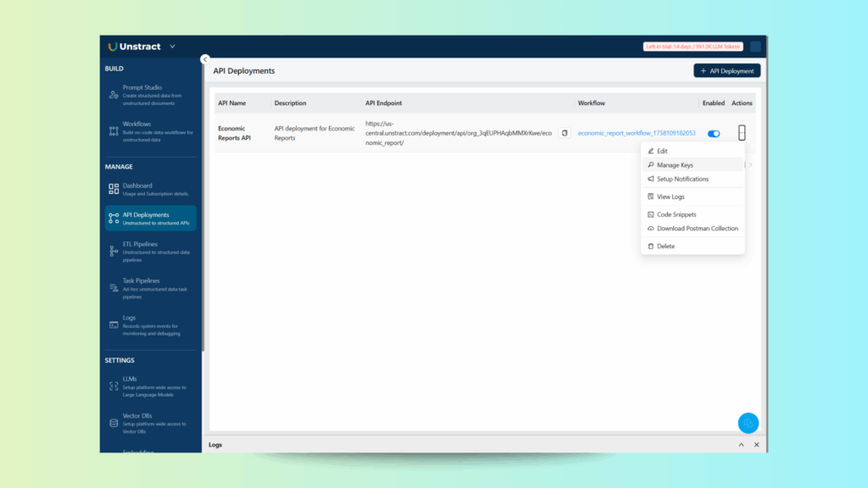Disable the Economic Reports API toggle
The image size is (868, 488).
(714, 134)
